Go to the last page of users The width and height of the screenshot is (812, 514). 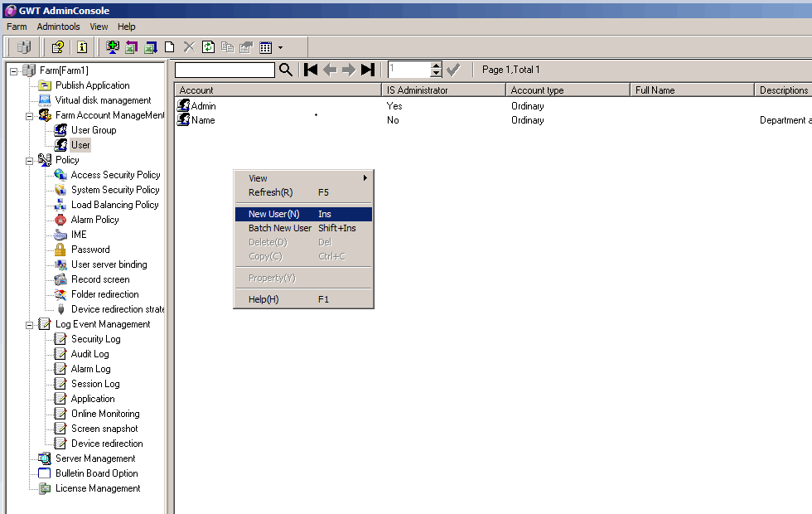click(368, 70)
